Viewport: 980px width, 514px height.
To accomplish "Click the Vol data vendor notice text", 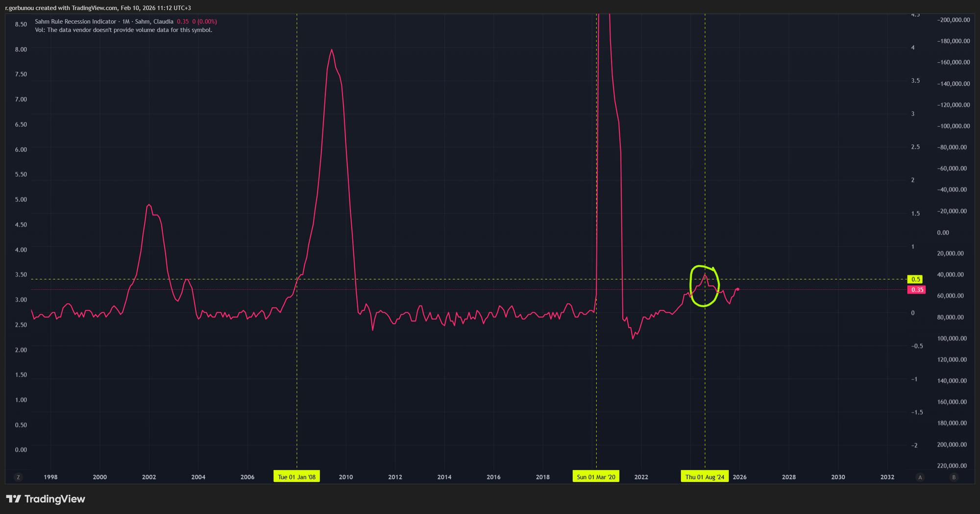I will [x=123, y=30].
